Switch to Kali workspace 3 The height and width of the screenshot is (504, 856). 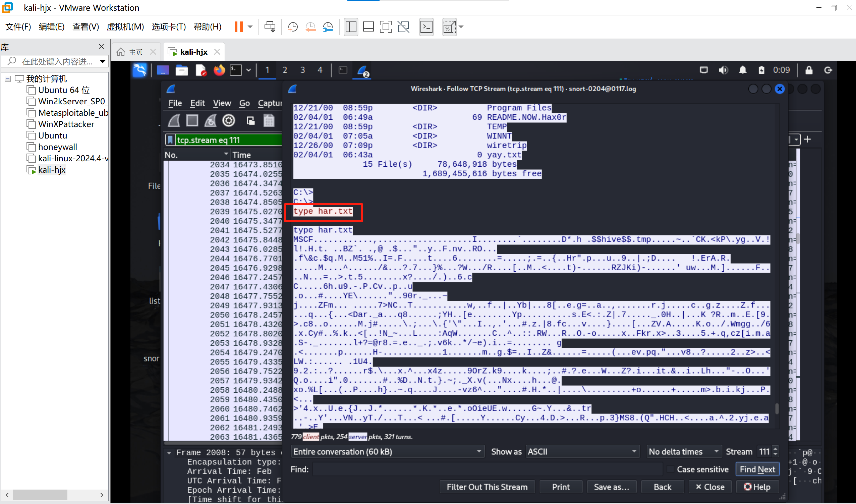point(302,70)
